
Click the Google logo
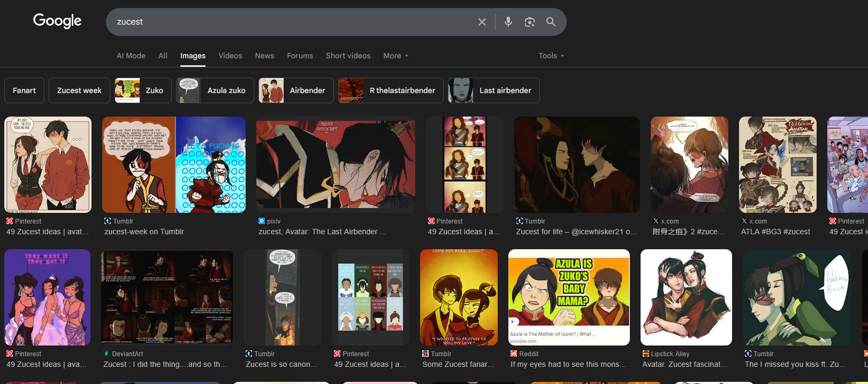pyautogui.click(x=57, y=21)
